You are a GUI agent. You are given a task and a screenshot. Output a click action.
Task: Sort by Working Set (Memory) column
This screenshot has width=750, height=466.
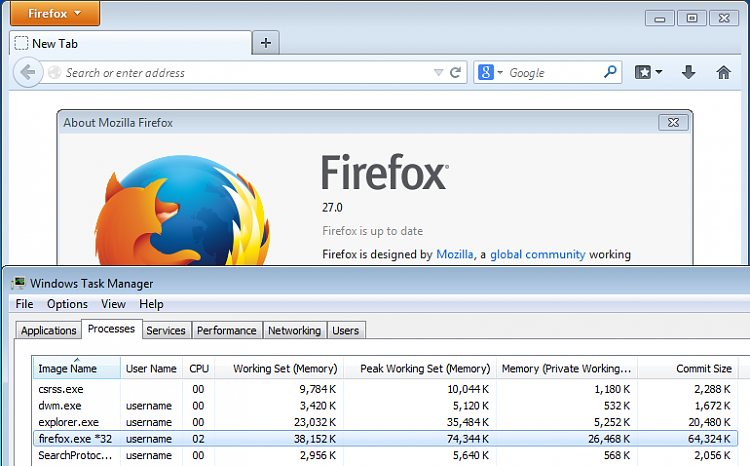pos(279,368)
